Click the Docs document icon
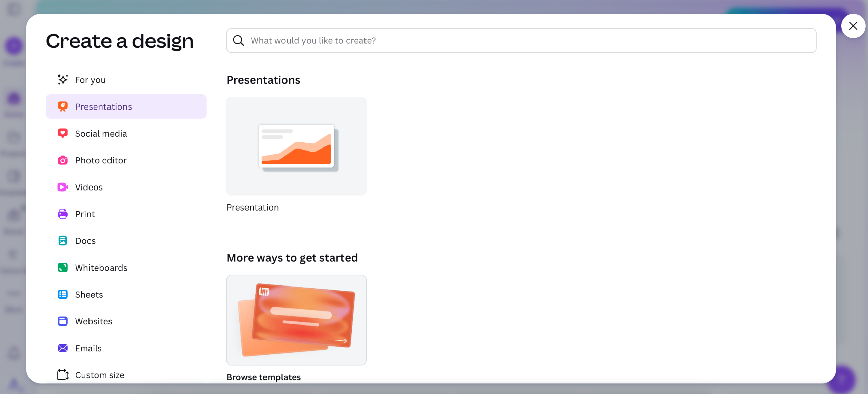Image resolution: width=868 pixels, height=394 pixels. pos(63,241)
